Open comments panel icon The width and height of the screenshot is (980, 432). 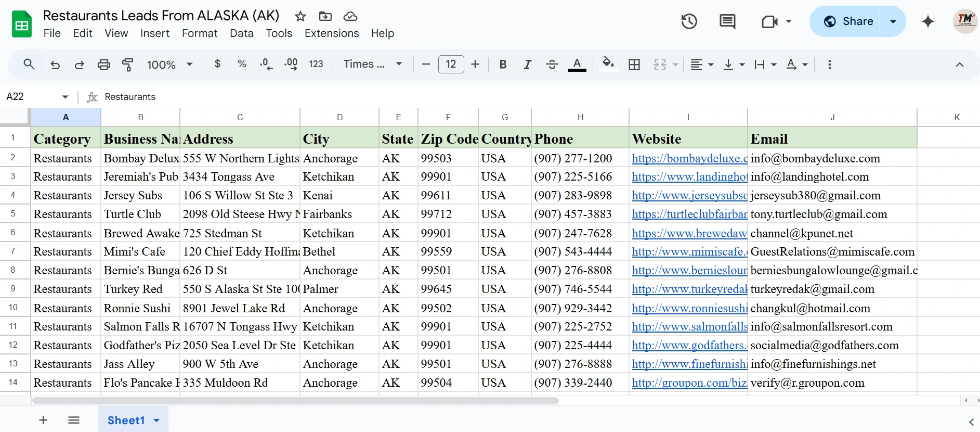[727, 21]
